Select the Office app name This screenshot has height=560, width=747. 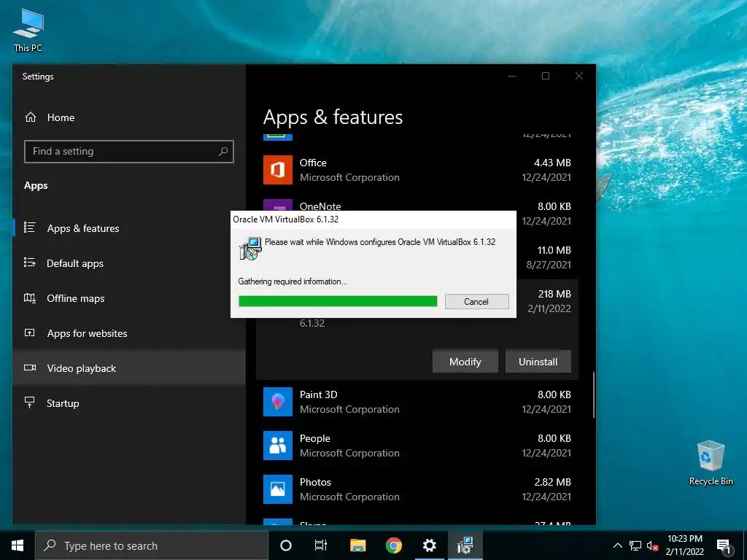click(x=313, y=163)
